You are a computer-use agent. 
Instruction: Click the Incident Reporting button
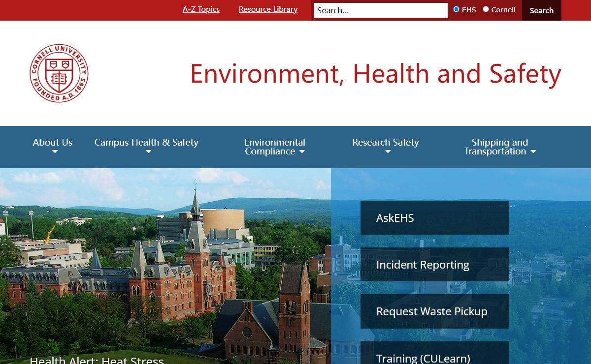(435, 265)
